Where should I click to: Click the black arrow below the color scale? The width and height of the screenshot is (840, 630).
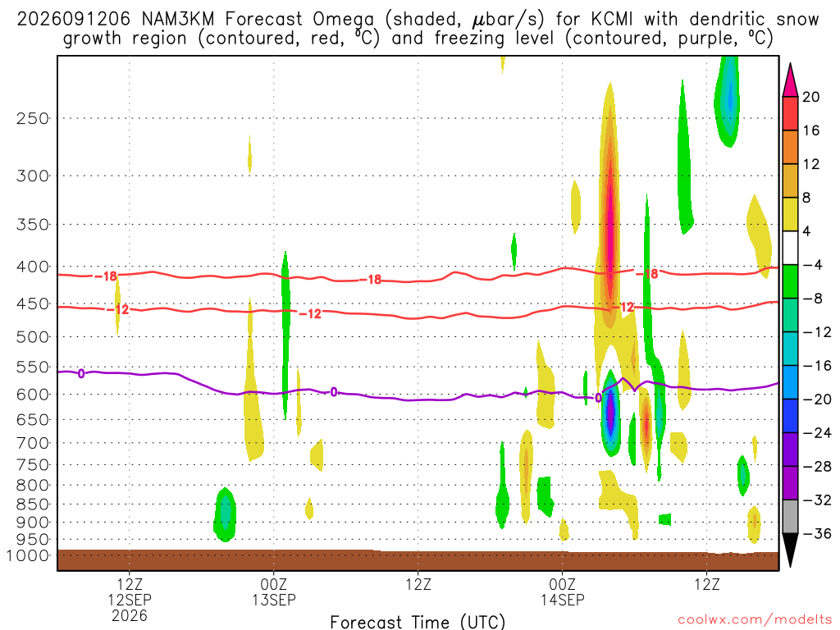click(x=790, y=550)
